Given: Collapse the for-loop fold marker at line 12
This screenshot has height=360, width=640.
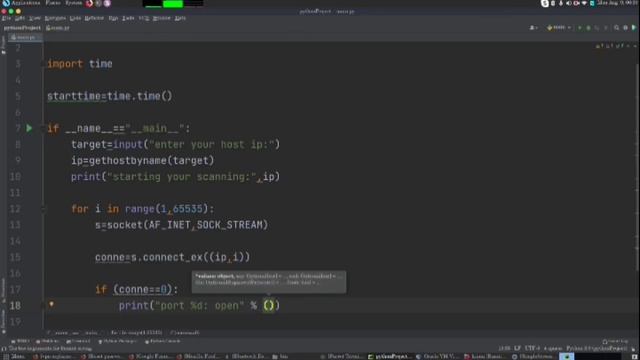Looking at the screenshot, I should pos(43,209).
